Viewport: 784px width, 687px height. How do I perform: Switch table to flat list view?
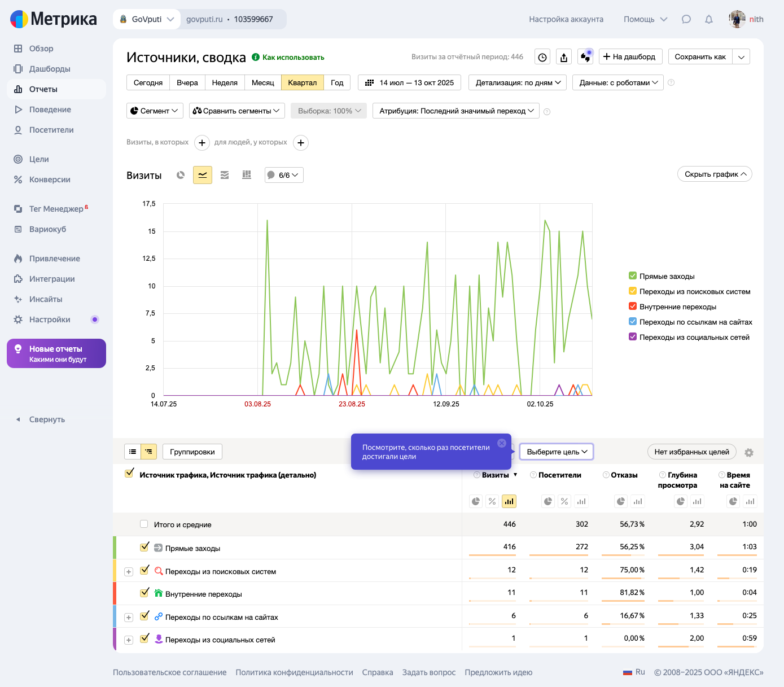pos(133,452)
